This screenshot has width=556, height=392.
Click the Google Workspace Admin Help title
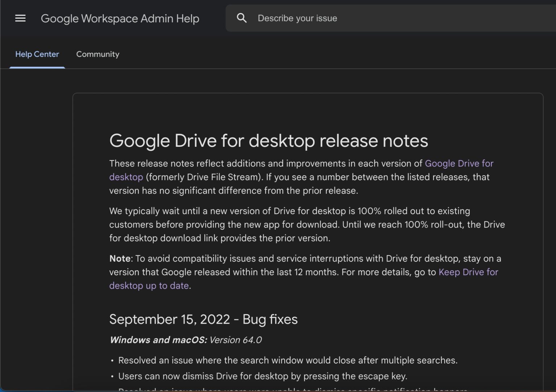[x=120, y=18]
